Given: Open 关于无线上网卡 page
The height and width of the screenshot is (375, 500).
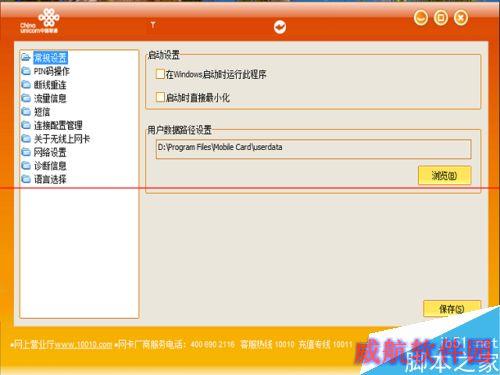Looking at the screenshot, I should [x=62, y=139].
